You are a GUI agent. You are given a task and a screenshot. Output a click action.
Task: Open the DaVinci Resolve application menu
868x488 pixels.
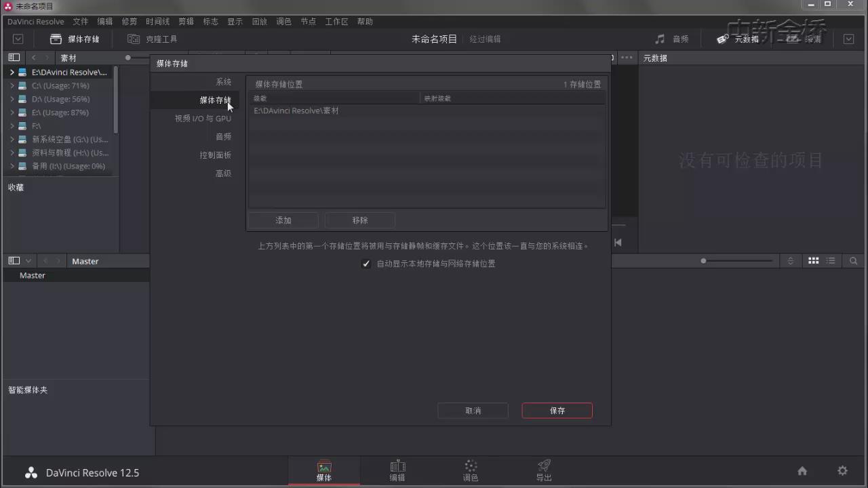pos(36,22)
